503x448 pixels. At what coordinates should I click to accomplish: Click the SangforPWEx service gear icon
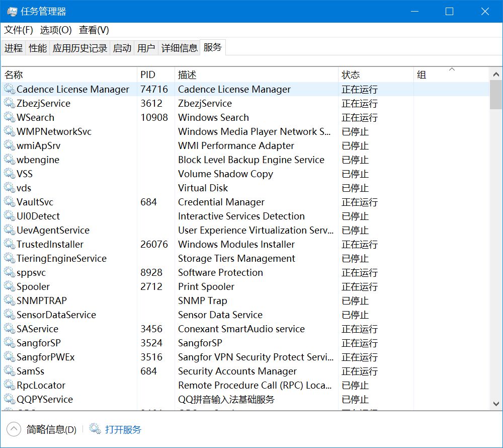click(9, 357)
